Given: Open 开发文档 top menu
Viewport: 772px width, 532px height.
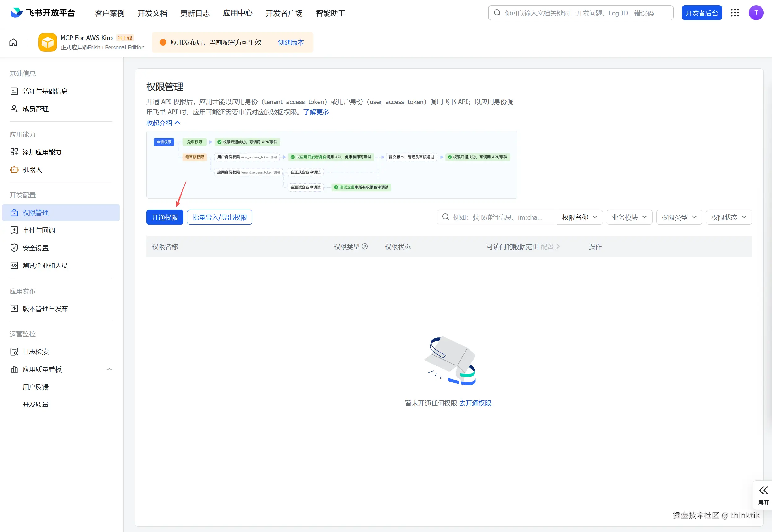Looking at the screenshot, I should [x=152, y=13].
